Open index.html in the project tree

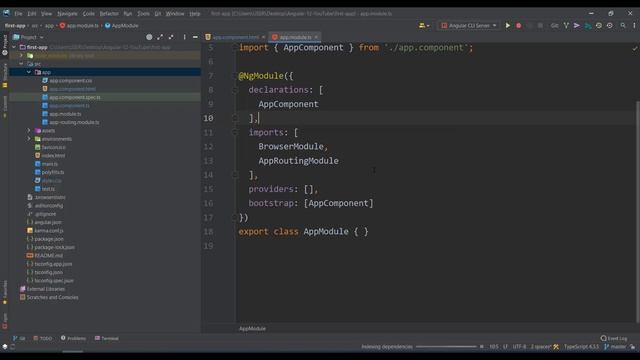(x=53, y=156)
